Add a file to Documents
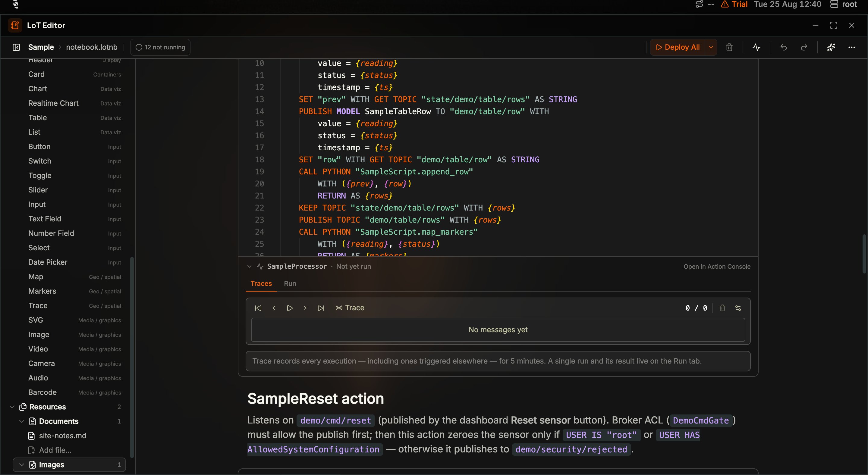868x475 pixels. pyautogui.click(x=55, y=450)
